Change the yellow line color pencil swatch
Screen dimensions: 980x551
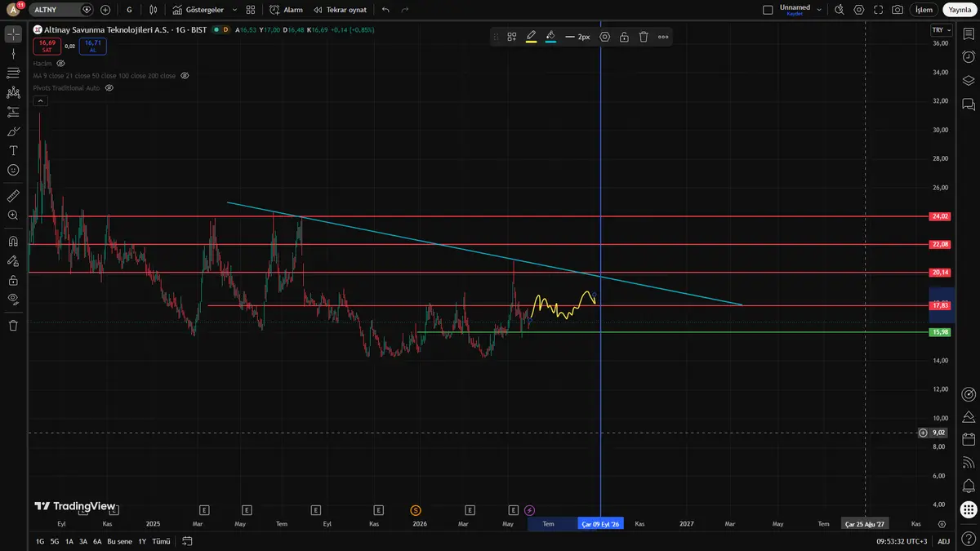531,37
